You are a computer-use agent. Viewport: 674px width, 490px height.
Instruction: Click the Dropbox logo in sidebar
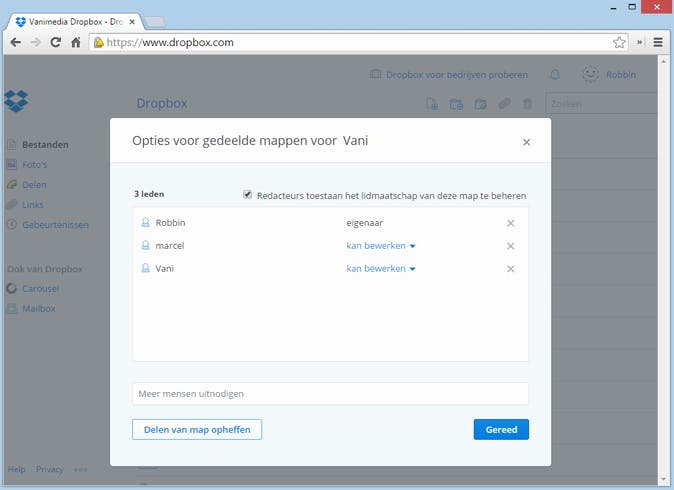point(16,101)
